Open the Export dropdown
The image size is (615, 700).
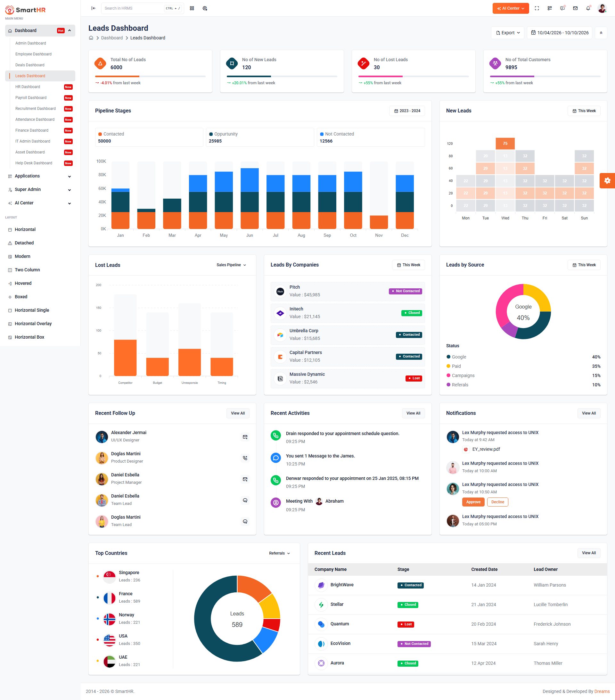tap(507, 33)
